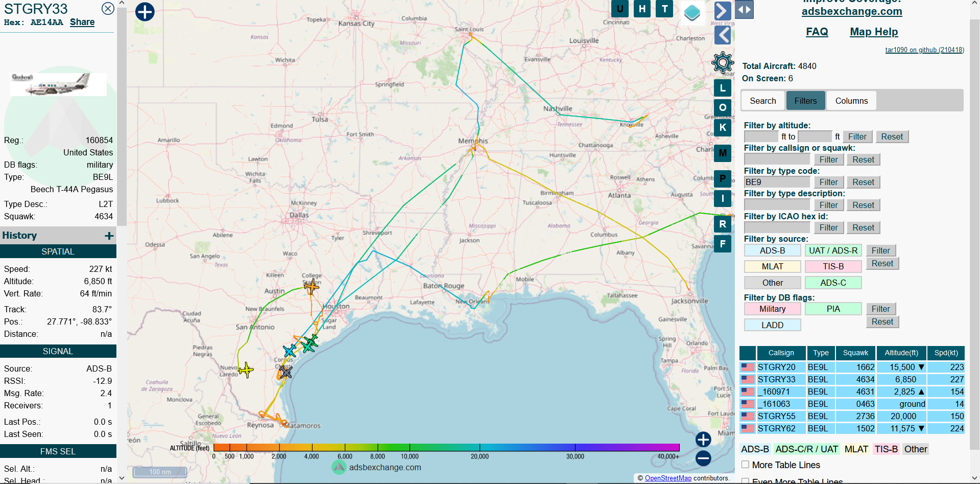The width and height of the screenshot is (980, 484).
Task: Zoom in with bottom-right plus button
Action: (x=703, y=440)
